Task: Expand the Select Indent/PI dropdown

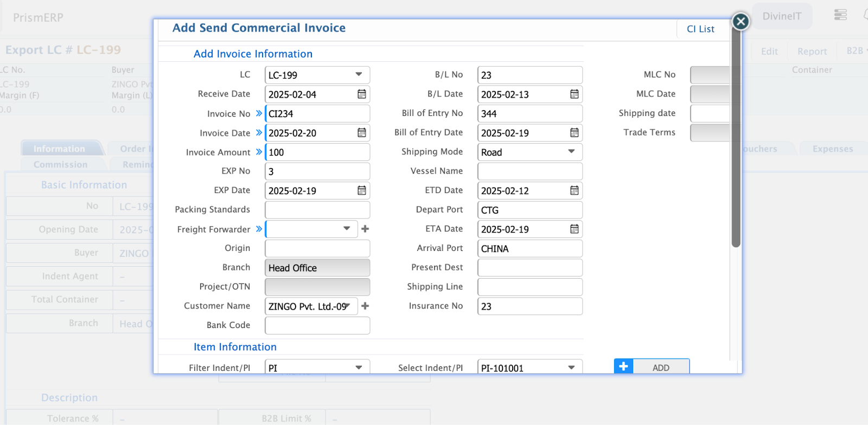Action: pyautogui.click(x=571, y=368)
